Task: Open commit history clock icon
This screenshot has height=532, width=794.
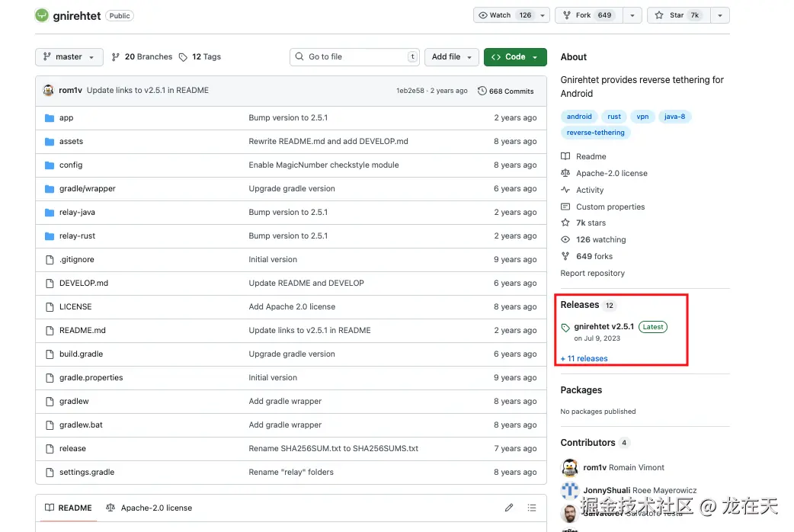Action: click(482, 91)
